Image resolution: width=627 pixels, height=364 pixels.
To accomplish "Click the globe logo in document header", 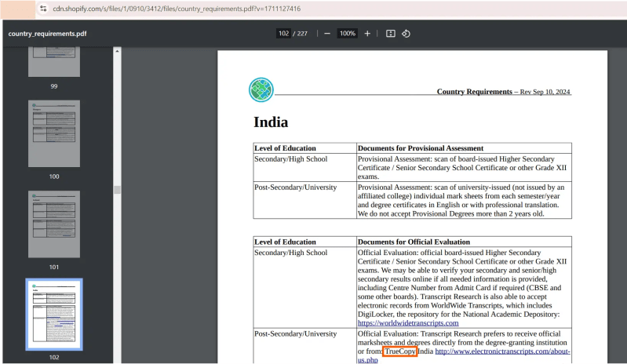I will coord(261,90).
